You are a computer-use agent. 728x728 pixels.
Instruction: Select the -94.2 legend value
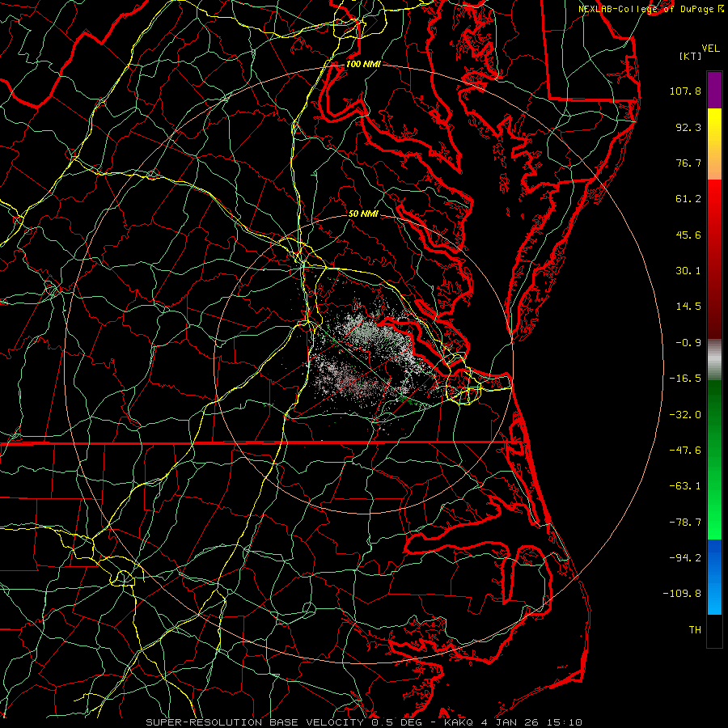[x=685, y=558]
